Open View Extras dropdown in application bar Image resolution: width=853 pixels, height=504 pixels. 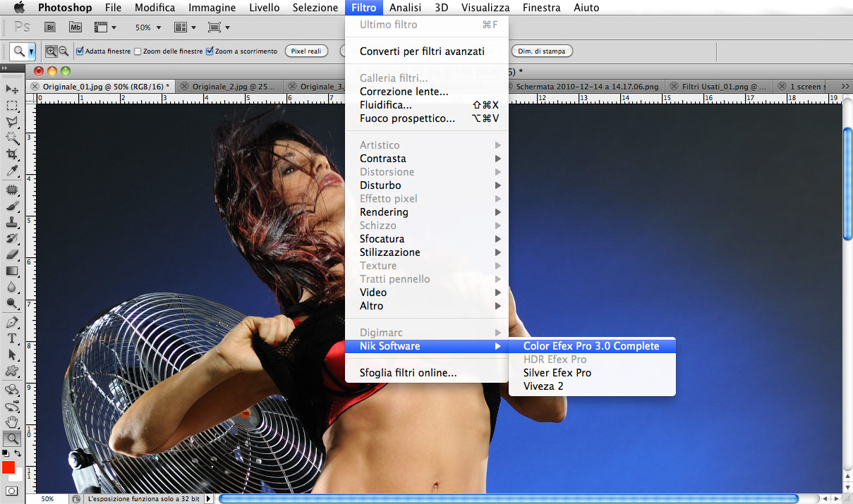tap(104, 27)
